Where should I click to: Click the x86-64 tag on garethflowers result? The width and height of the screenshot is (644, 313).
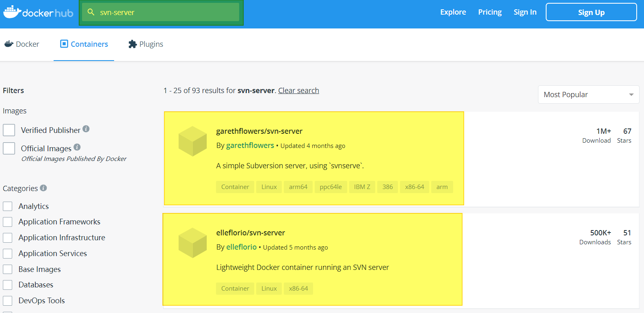[415, 187]
